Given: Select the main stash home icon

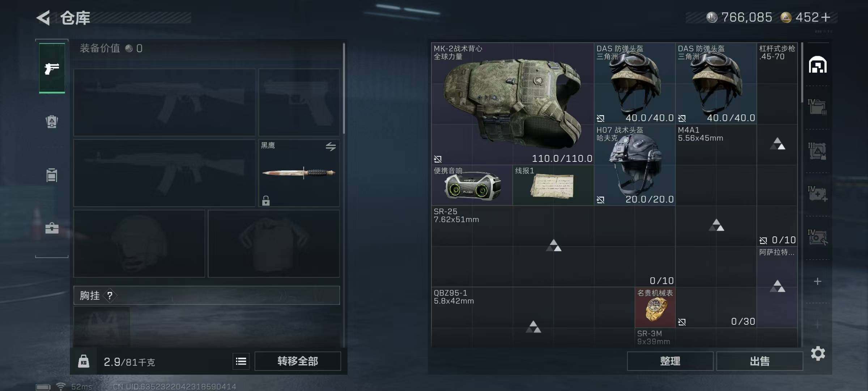Looking at the screenshot, I should coord(818,65).
